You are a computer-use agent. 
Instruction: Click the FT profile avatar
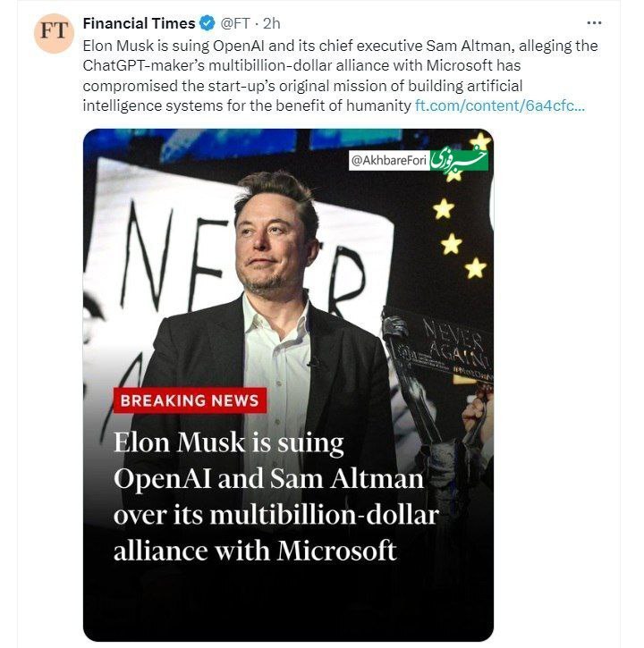point(53,35)
